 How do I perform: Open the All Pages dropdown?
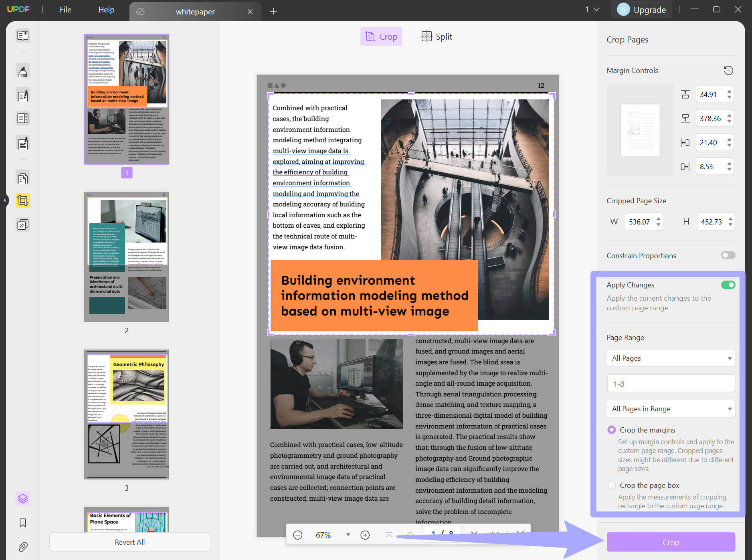[x=671, y=358]
